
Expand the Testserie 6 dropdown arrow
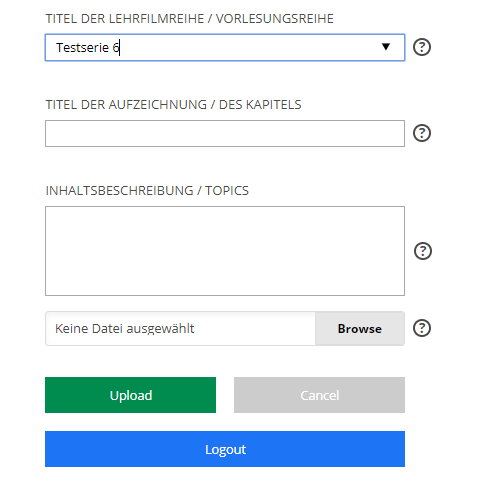(x=386, y=47)
